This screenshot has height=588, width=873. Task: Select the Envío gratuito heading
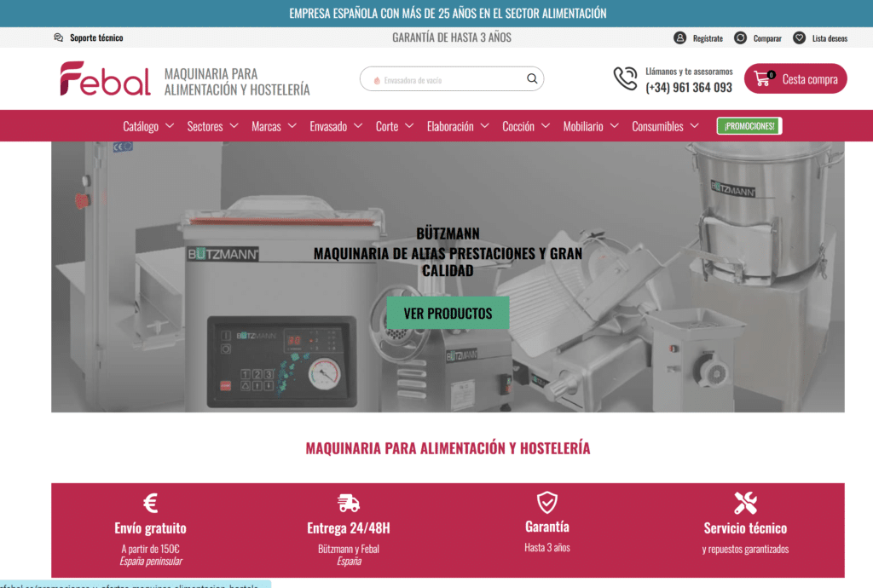(x=150, y=527)
